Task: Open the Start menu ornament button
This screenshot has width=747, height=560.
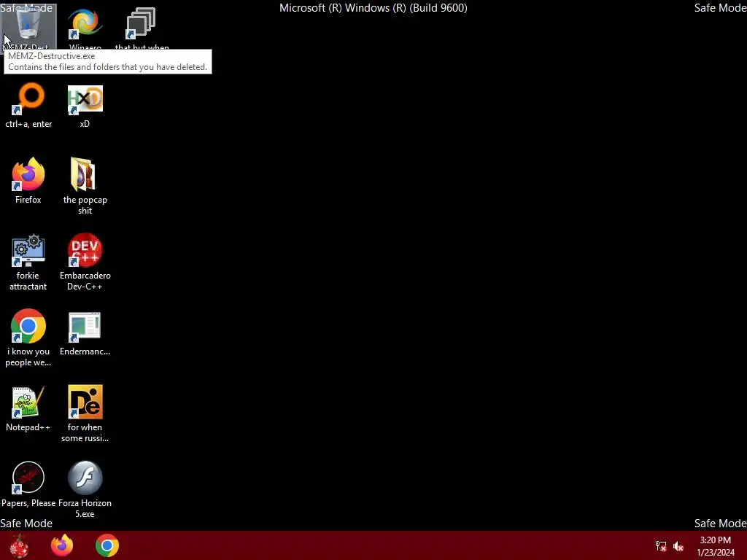Action: coord(19,545)
